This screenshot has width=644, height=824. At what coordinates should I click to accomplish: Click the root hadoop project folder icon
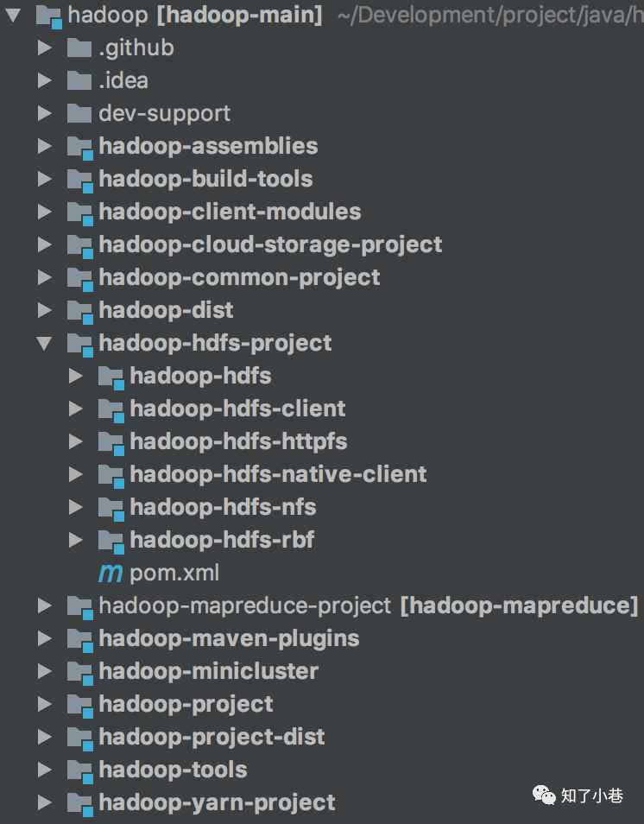[x=48, y=15]
